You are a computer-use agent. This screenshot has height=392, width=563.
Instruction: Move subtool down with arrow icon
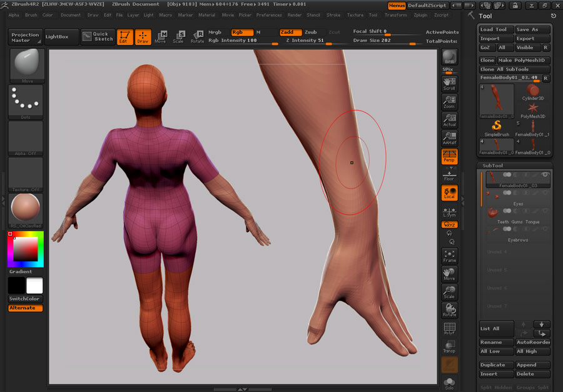(x=542, y=324)
